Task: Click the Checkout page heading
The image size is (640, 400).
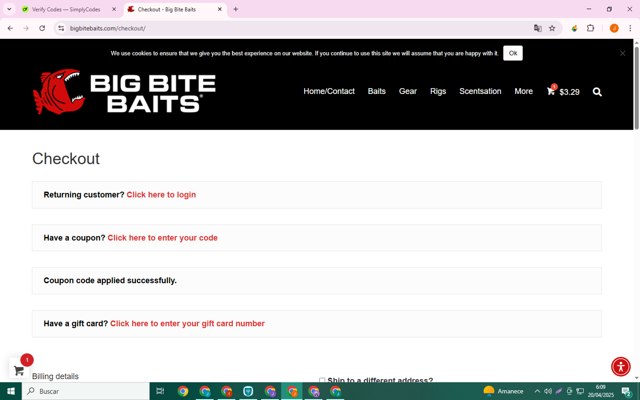Action: click(x=66, y=158)
